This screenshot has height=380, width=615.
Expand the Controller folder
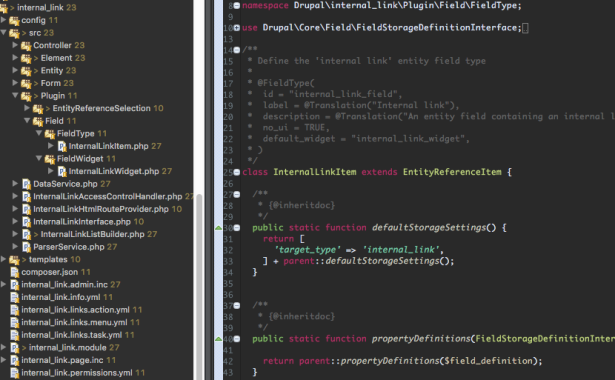coord(15,45)
